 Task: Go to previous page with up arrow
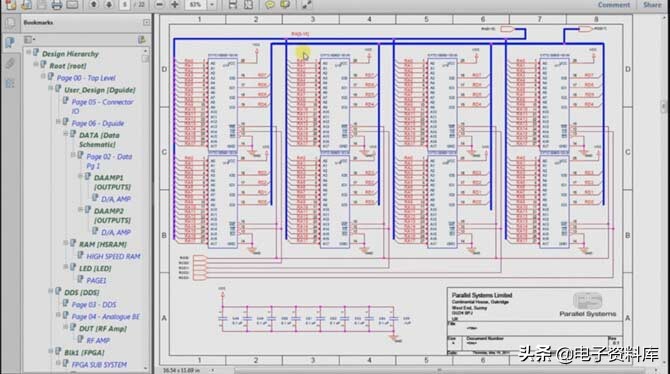coord(94,5)
